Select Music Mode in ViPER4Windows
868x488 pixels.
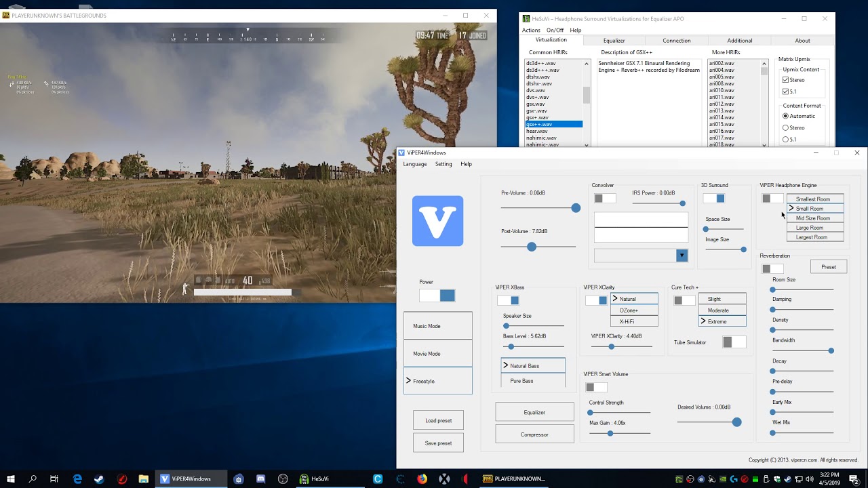click(438, 326)
